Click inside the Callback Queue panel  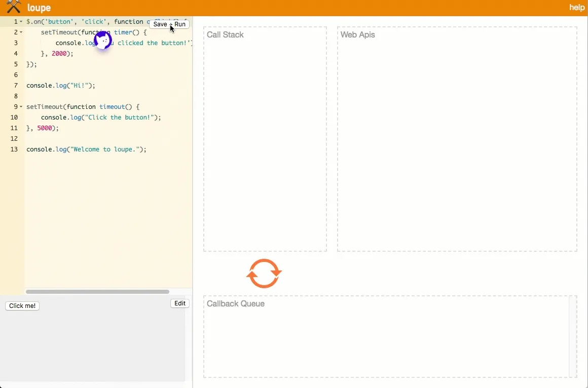coord(385,339)
